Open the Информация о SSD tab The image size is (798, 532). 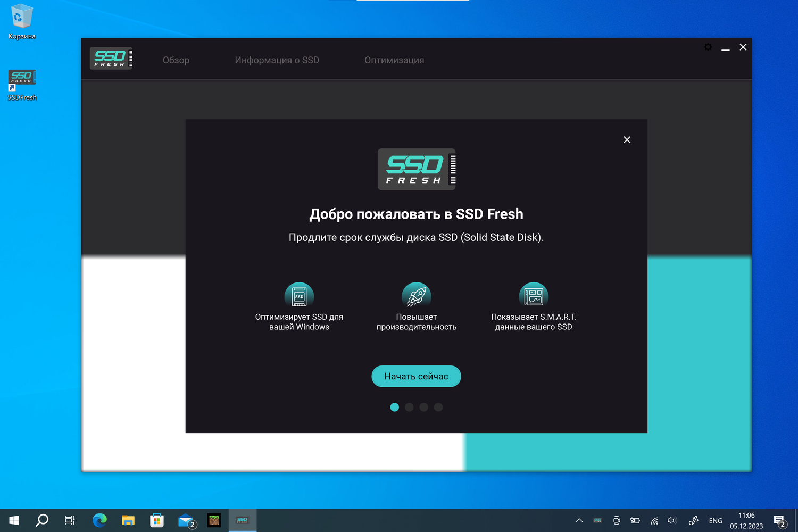point(277,60)
